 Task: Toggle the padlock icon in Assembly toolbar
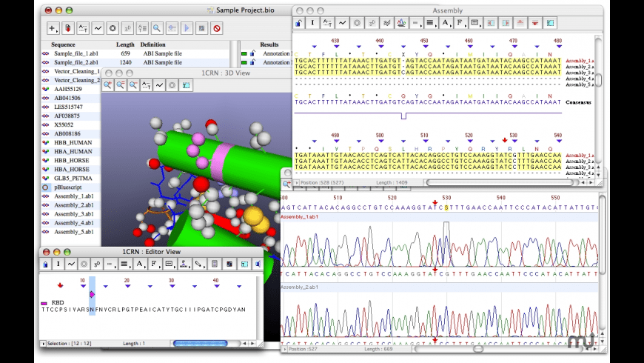(x=298, y=23)
